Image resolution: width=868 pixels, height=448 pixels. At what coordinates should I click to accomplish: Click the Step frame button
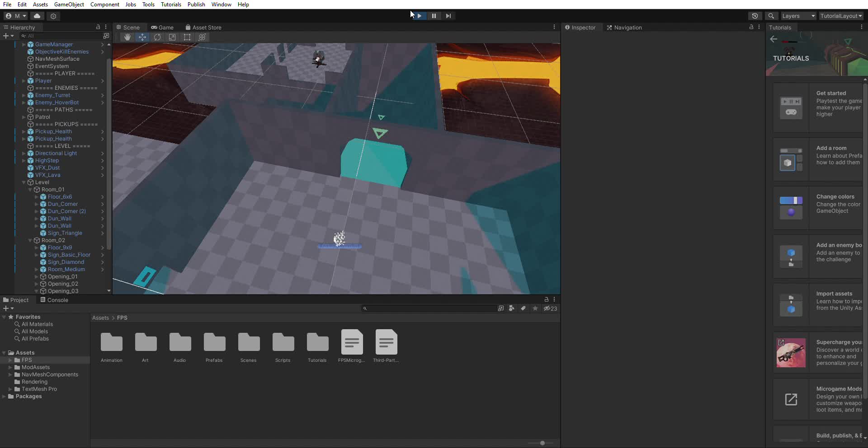(x=448, y=16)
